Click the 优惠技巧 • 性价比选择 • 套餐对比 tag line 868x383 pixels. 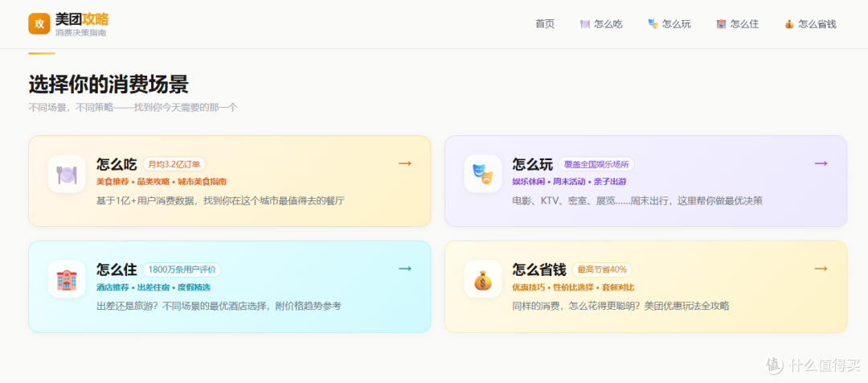pos(573,287)
